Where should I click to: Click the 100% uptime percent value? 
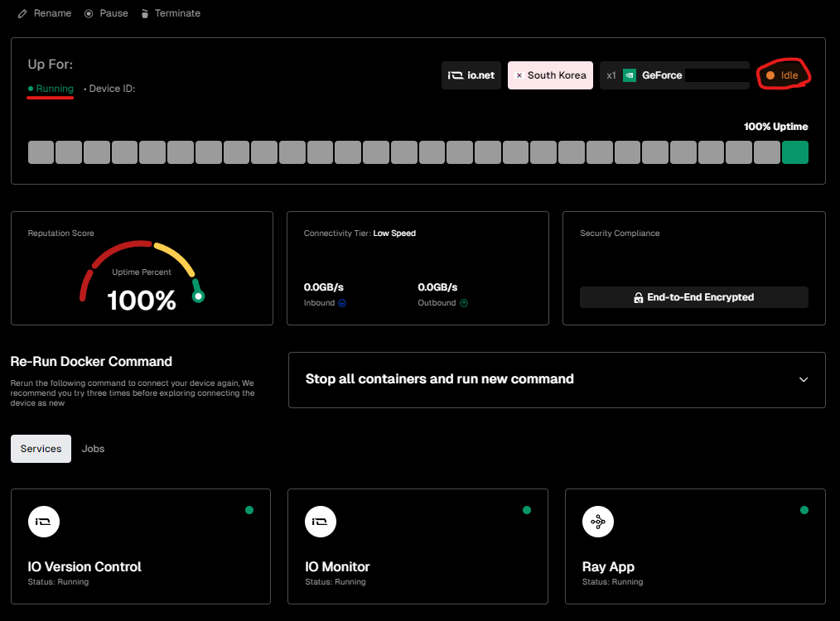[142, 301]
